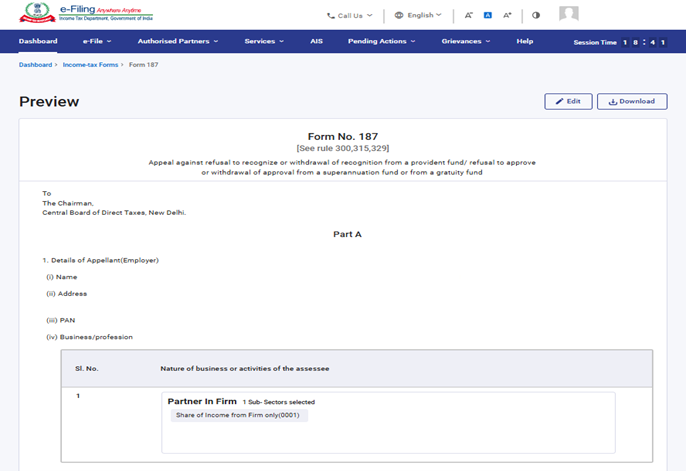Increase the page font size
This screenshot has width=686, height=471.
coord(507,16)
